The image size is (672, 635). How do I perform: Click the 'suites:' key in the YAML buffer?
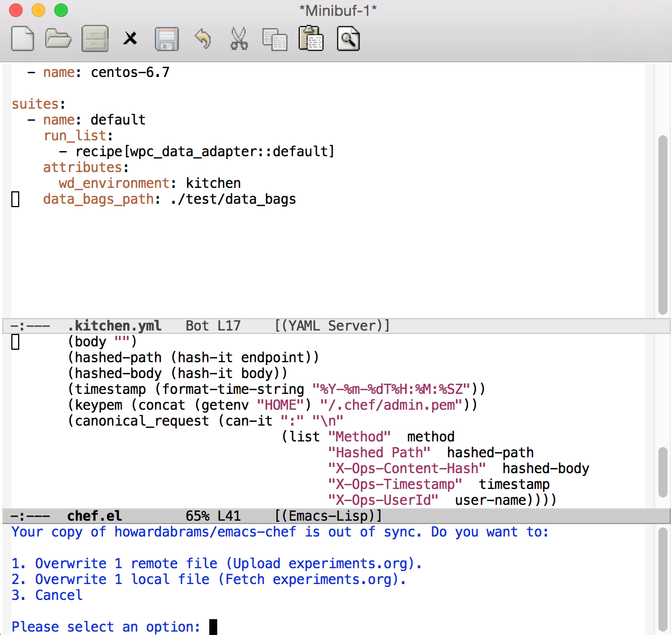click(x=38, y=104)
